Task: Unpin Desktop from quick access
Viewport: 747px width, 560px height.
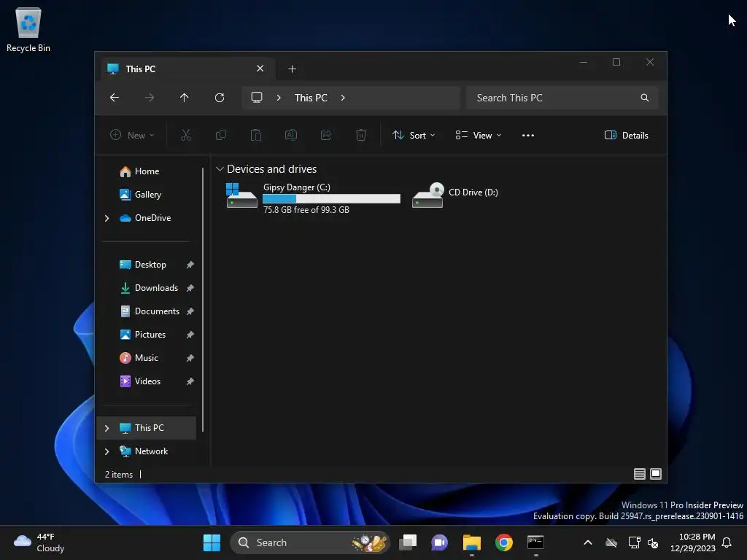Action: (190, 265)
